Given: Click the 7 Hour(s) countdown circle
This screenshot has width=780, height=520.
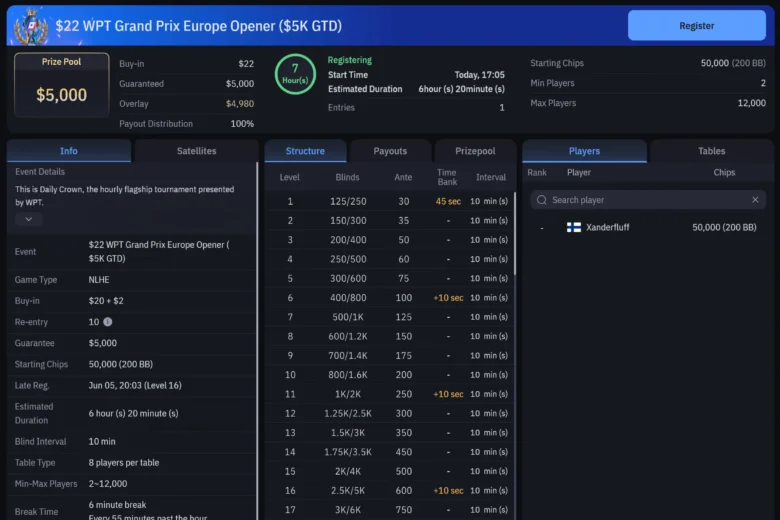Looking at the screenshot, I should 295,74.
